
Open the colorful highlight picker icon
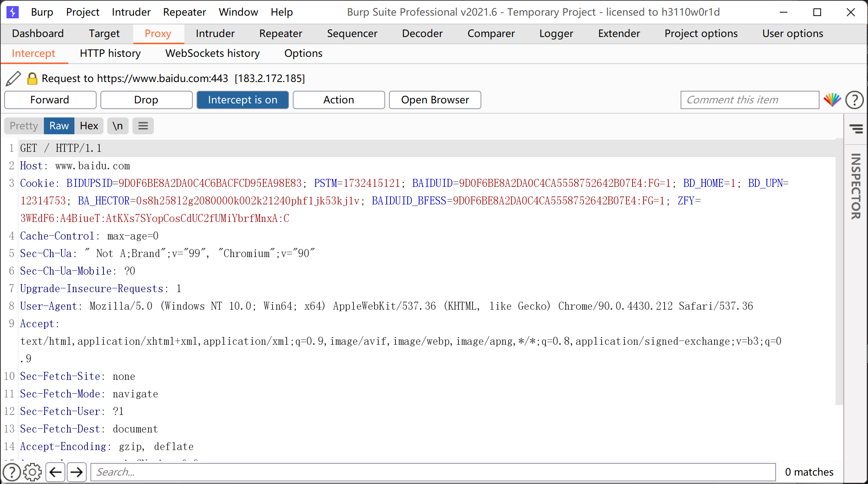coord(832,100)
